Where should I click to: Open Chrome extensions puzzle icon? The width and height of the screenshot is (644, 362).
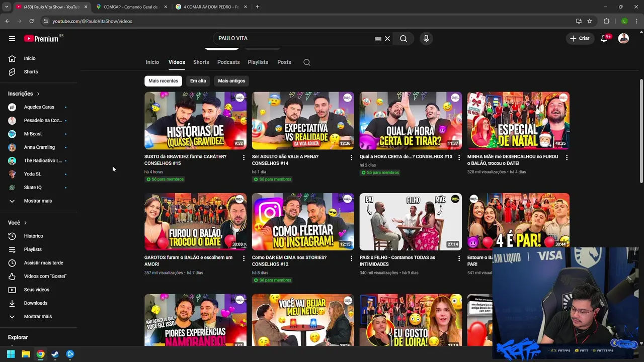coord(606,21)
